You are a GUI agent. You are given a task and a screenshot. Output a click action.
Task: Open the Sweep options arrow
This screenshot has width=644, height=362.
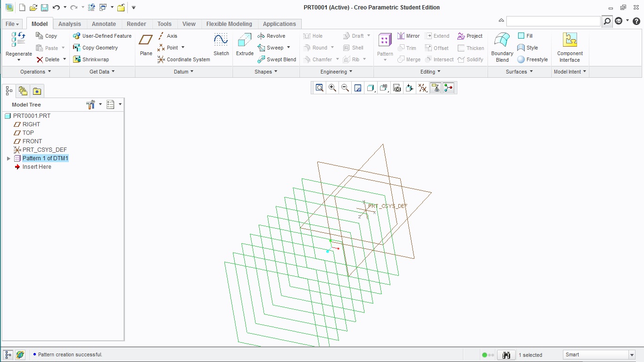(x=288, y=48)
